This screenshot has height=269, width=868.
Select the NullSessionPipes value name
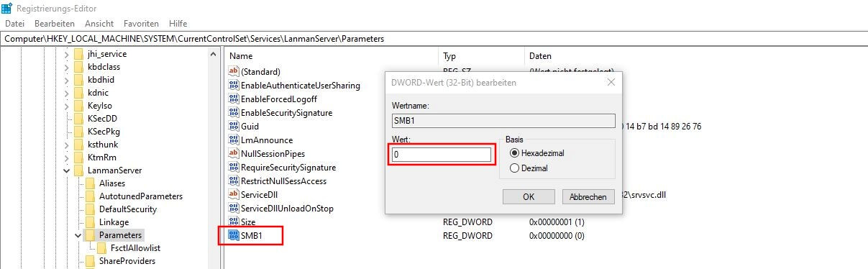(x=273, y=153)
